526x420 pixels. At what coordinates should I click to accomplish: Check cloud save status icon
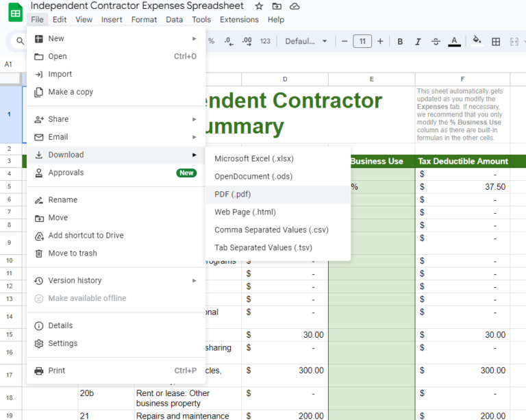pos(295,6)
